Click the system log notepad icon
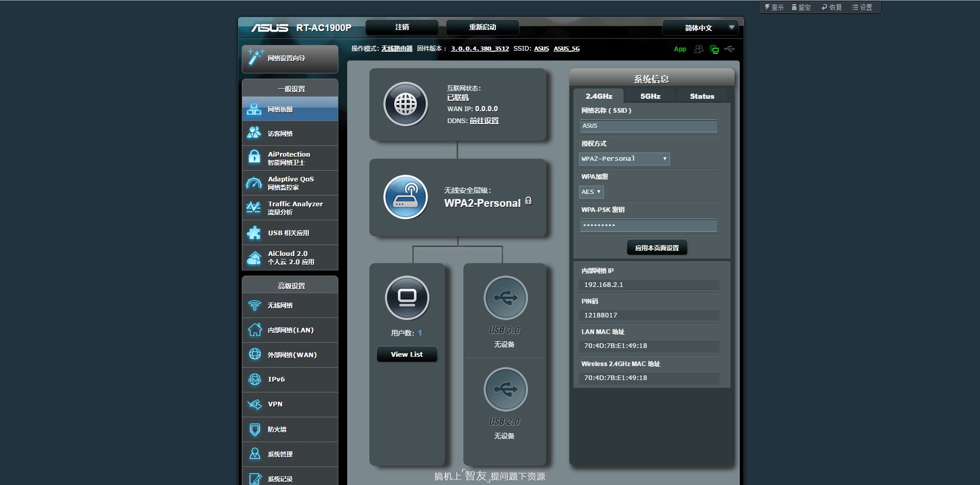Screen dimensions: 980x485 (x=255, y=478)
